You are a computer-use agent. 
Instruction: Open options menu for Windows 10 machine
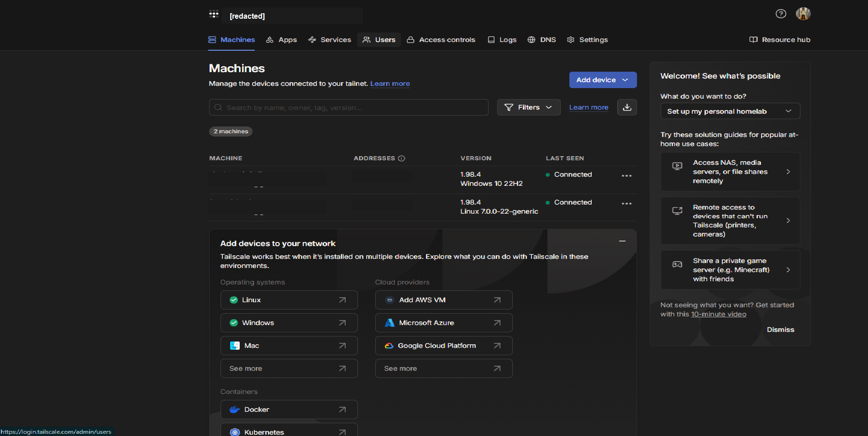(626, 176)
